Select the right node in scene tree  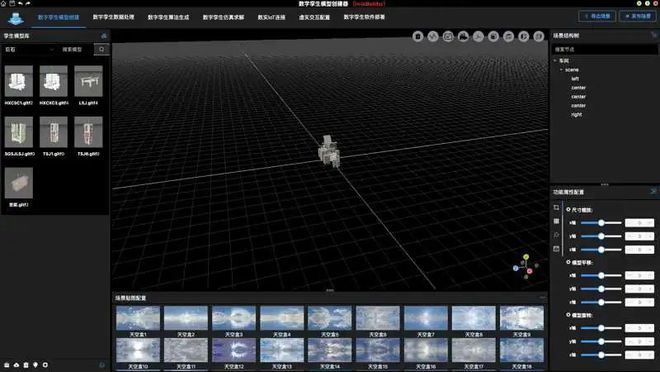pos(577,114)
